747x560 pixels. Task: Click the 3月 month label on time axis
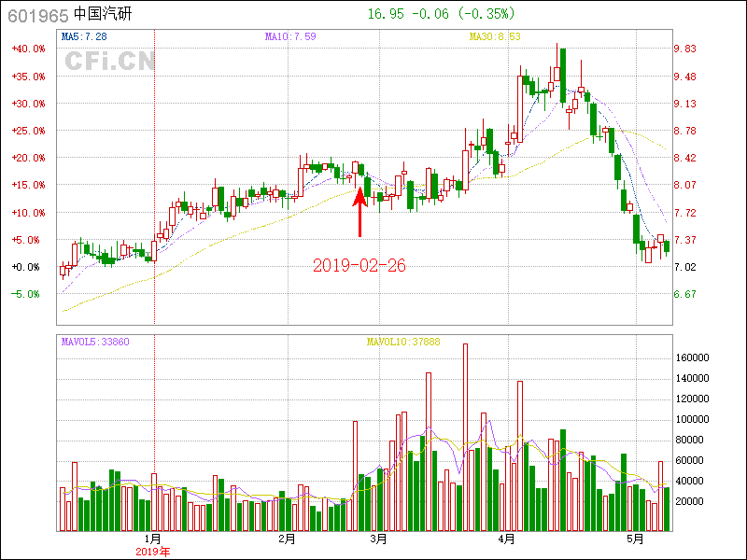click(x=379, y=539)
